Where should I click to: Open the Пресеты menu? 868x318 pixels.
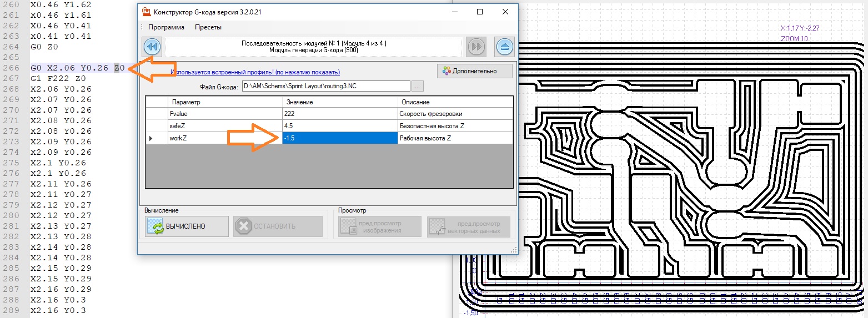(x=208, y=27)
